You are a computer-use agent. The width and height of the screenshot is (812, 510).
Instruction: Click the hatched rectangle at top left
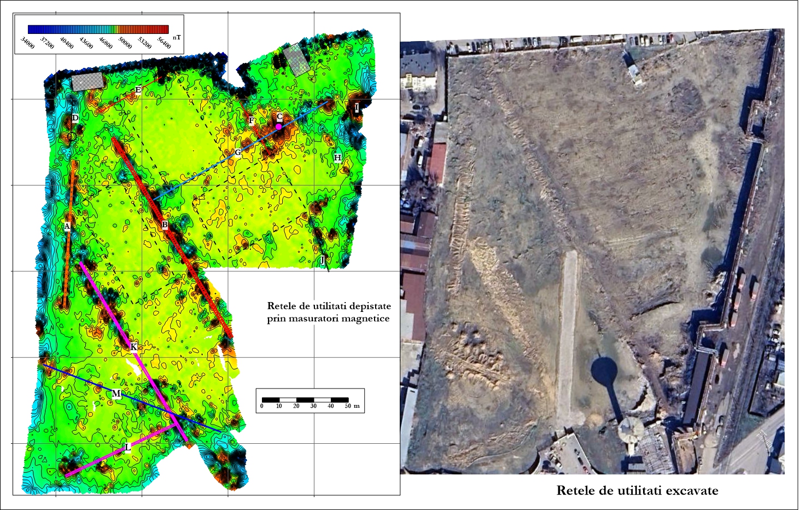87,82
